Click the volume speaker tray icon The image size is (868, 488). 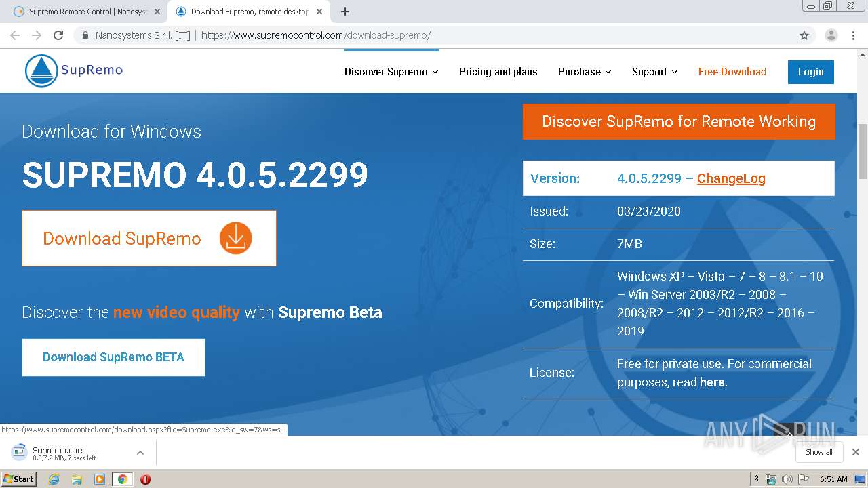787,479
